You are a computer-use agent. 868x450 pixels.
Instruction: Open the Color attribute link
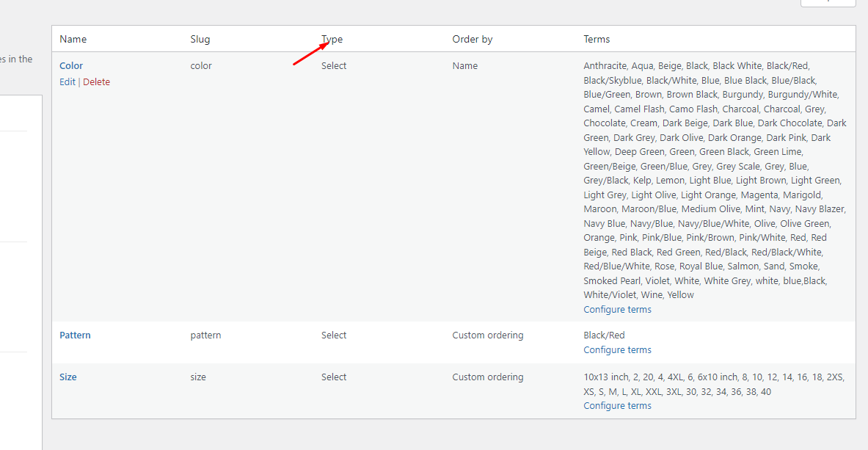coord(71,66)
